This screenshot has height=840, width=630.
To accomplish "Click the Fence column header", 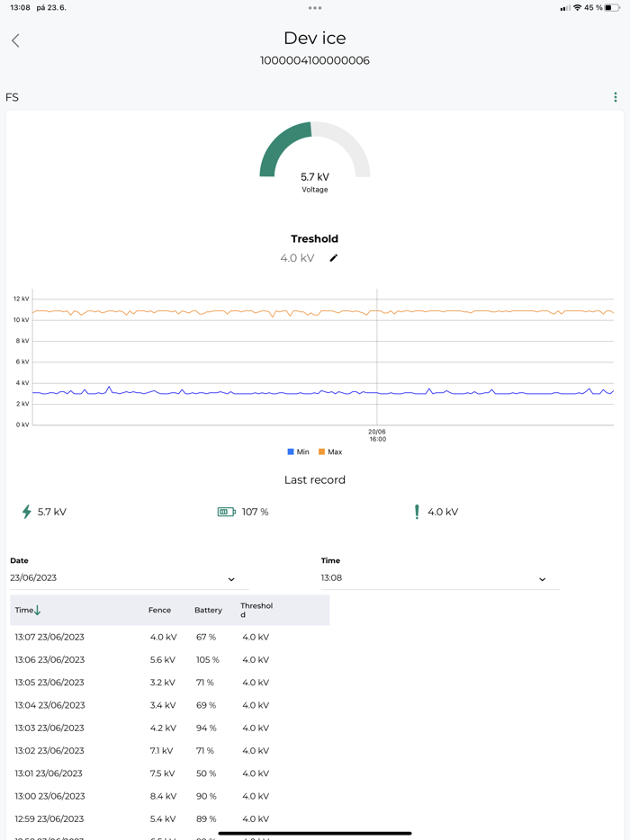I will [160, 610].
